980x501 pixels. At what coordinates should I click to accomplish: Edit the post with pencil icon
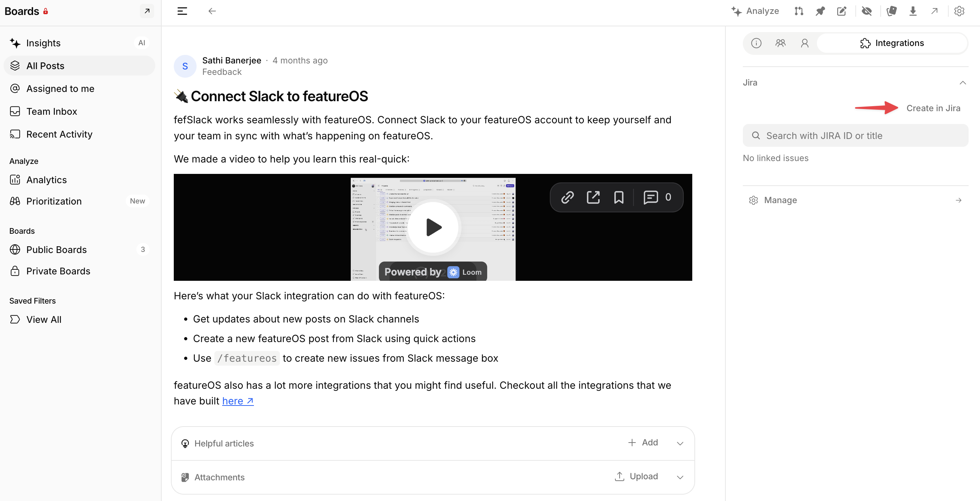[841, 11]
